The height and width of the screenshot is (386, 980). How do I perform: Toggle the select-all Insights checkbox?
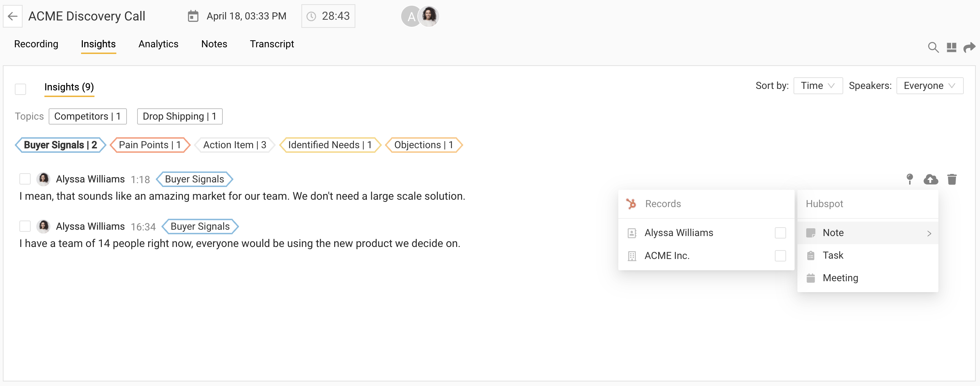pyautogui.click(x=20, y=89)
